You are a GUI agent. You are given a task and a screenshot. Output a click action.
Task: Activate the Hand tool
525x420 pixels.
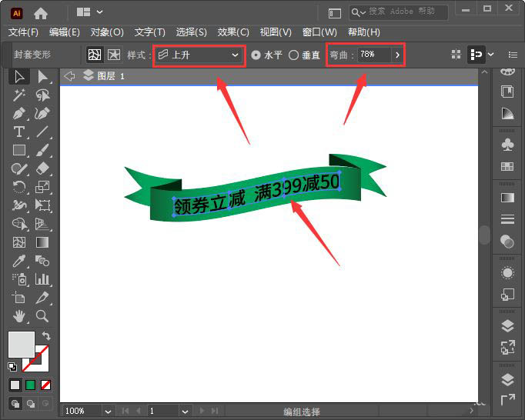point(19,315)
